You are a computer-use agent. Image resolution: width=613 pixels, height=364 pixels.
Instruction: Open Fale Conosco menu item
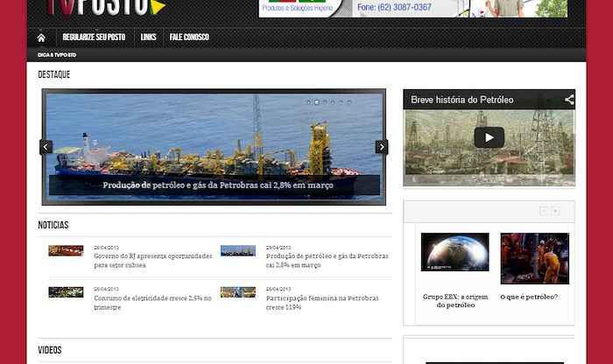point(189,37)
